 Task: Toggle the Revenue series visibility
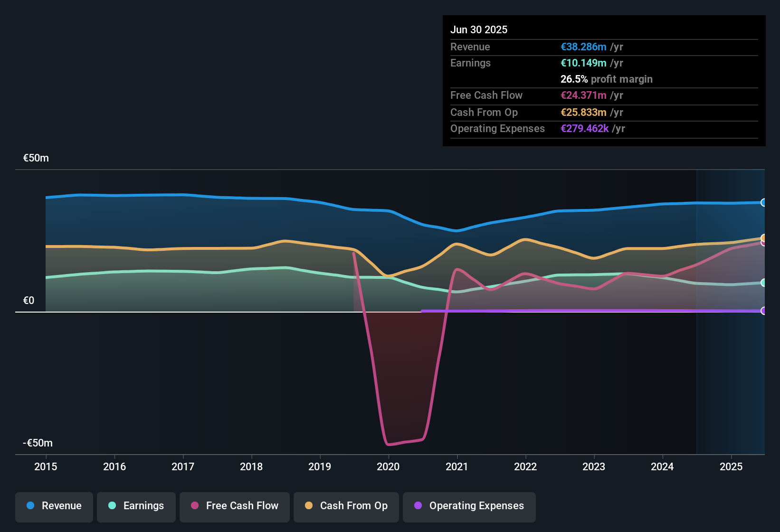54,506
